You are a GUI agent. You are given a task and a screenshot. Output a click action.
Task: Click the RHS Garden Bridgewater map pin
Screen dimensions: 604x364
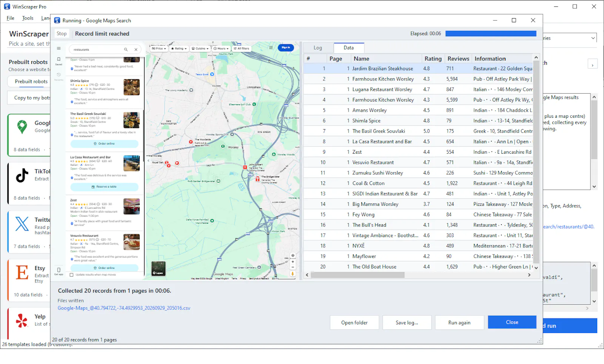[x=218, y=181]
